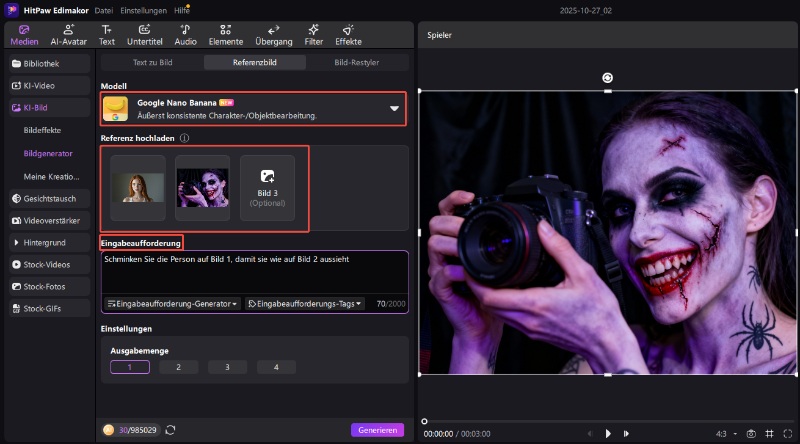Set Ausgabemenge to 2
Image resolution: width=800 pixels, height=444 pixels.
pyautogui.click(x=178, y=367)
